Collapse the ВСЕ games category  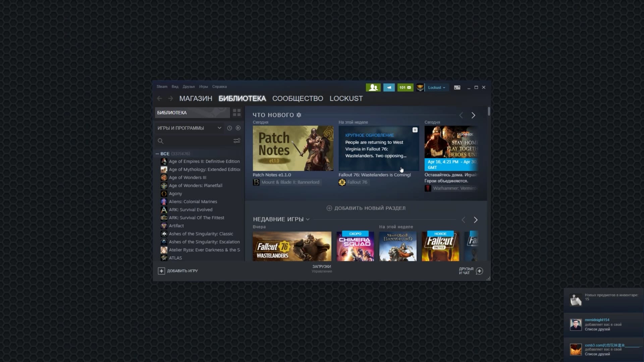click(157, 154)
